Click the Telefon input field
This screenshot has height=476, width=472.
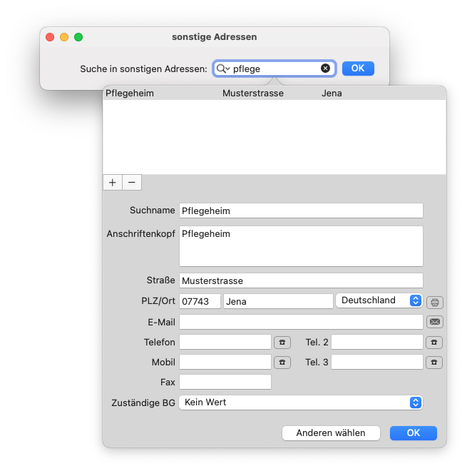pos(225,342)
